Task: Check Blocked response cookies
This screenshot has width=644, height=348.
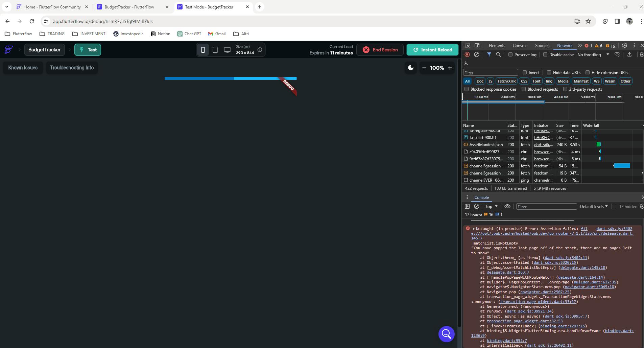Action: click(467, 89)
